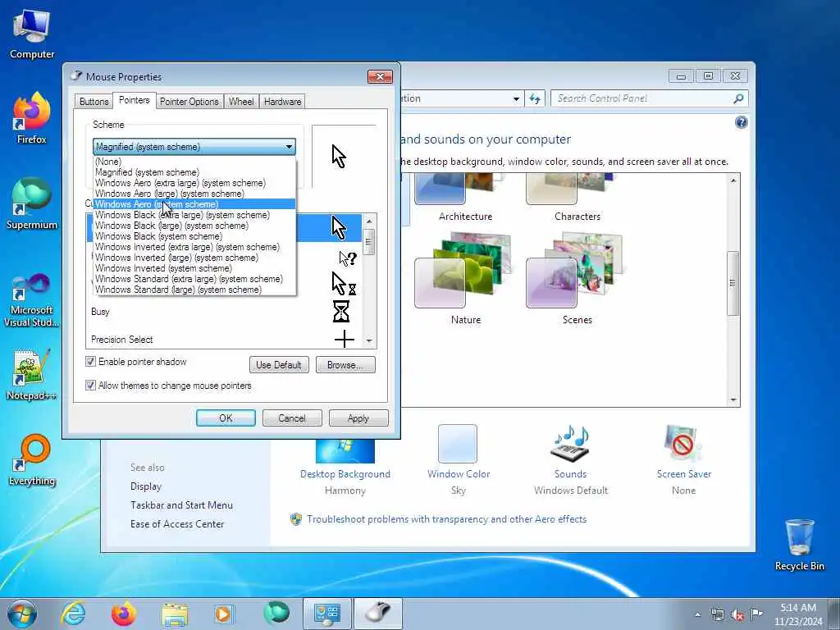
Task: Switch to the Pointers tab
Action: [134, 100]
